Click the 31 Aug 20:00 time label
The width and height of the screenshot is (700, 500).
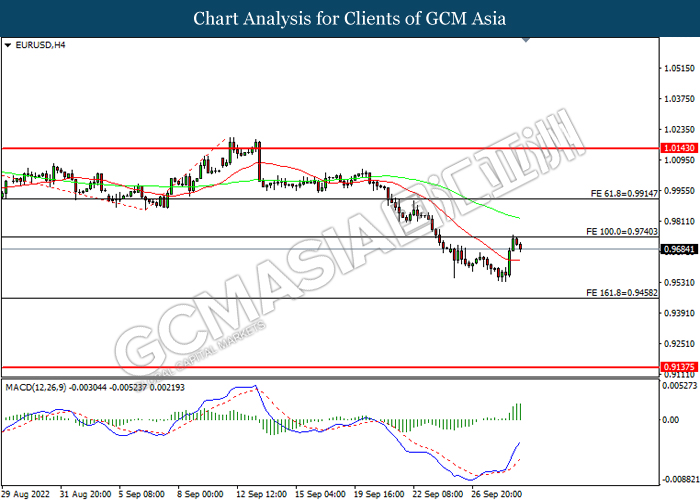86,494
